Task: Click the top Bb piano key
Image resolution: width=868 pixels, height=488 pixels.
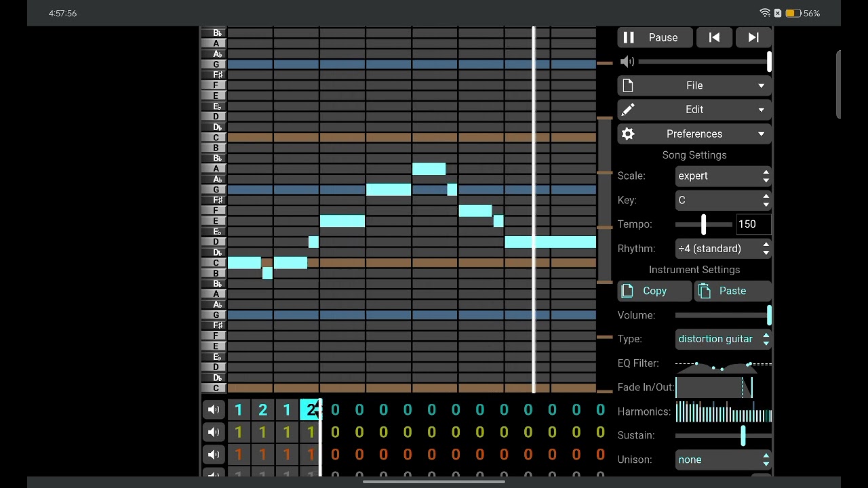Action: click(214, 33)
